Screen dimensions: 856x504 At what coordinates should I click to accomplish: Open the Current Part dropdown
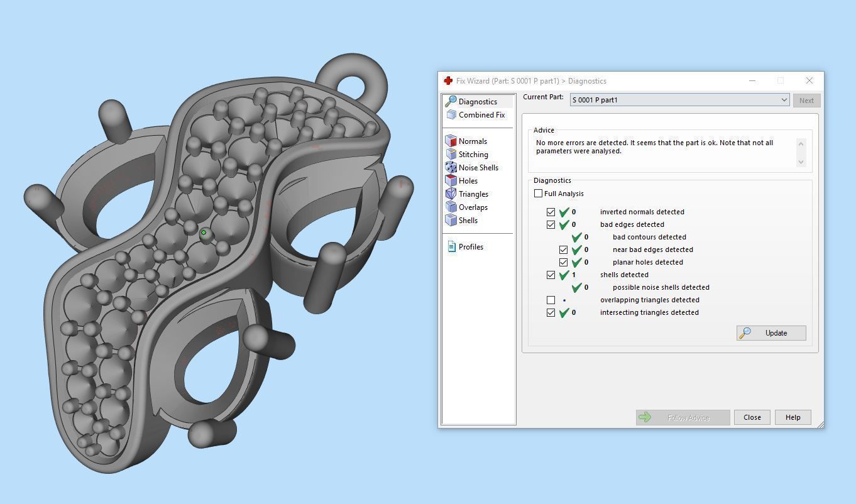pyautogui.click(x=679, y=100)
